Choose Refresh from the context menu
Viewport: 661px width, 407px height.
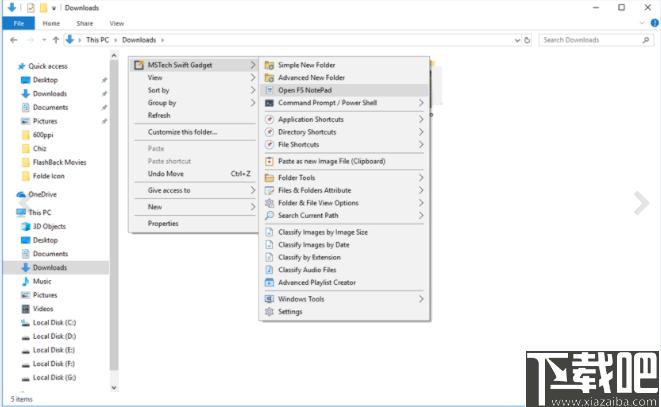(x=194, y=116)
